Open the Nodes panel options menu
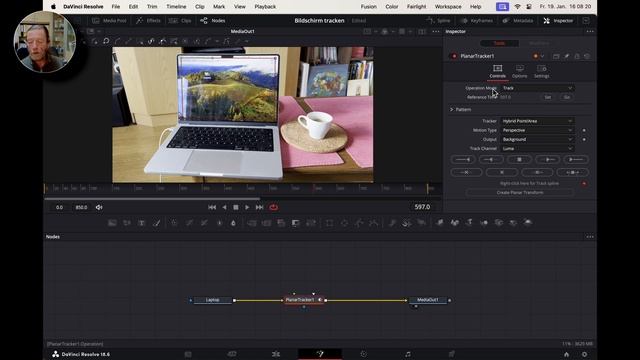 click(x=590, y=237)
